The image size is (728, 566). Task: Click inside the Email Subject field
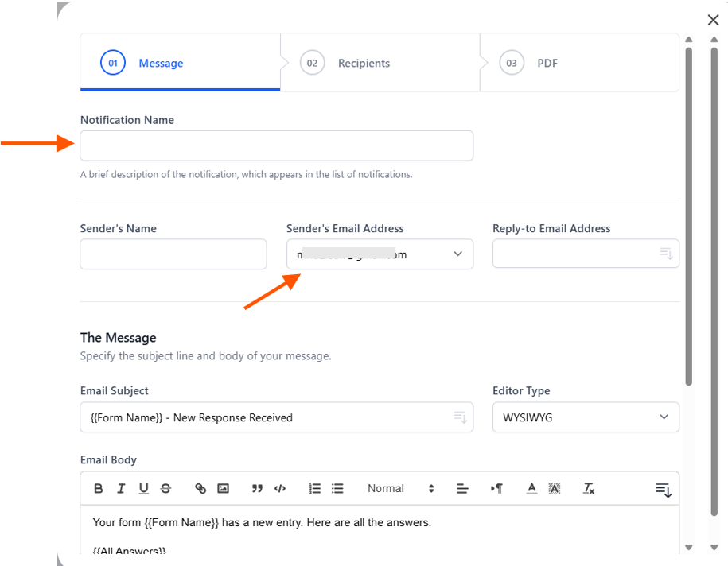(x=277, y=417)
